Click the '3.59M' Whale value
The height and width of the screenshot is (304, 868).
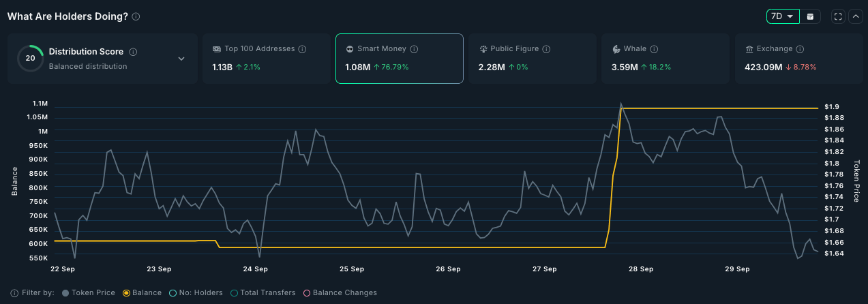625,67
